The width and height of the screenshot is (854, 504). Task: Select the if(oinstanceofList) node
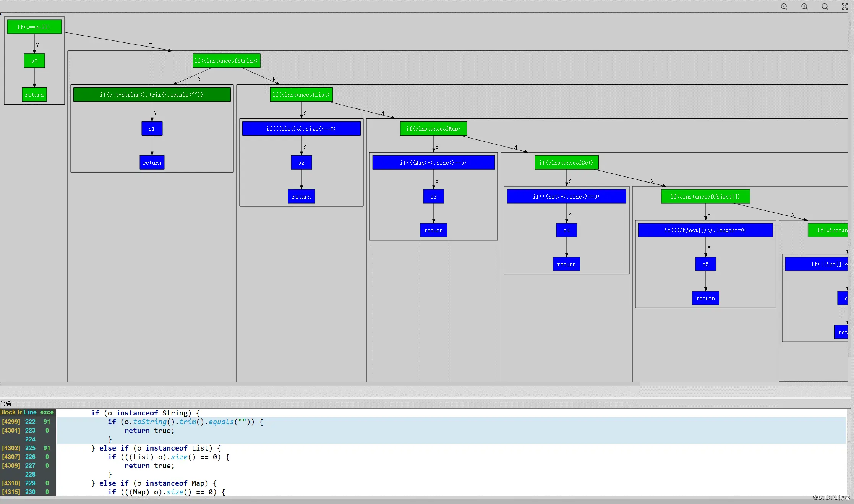pyautogui.click(x=301, y=95)
